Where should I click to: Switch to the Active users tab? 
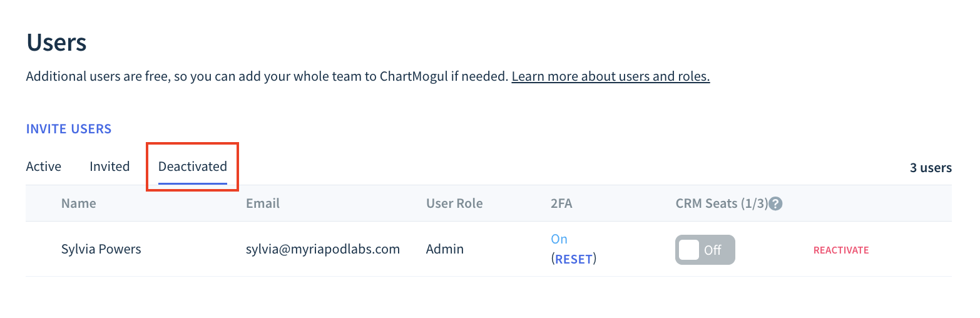coord(44,167)
